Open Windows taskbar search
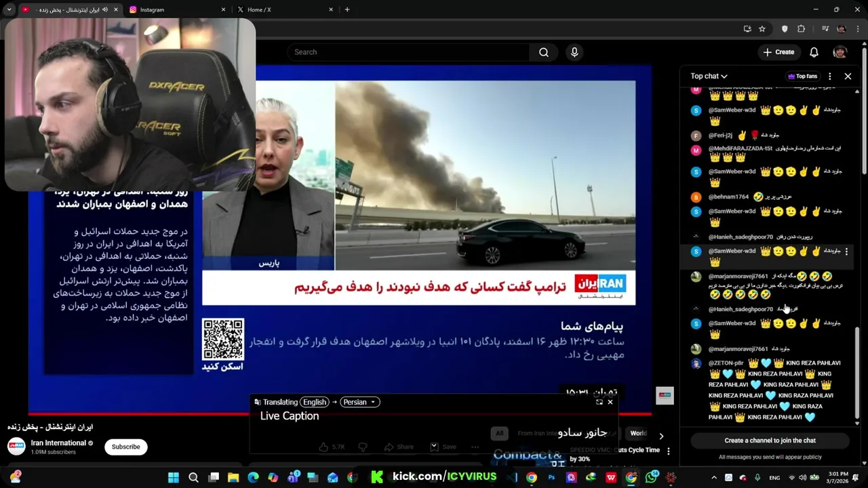Screen dimensions: 868x488 click(193, 478)
